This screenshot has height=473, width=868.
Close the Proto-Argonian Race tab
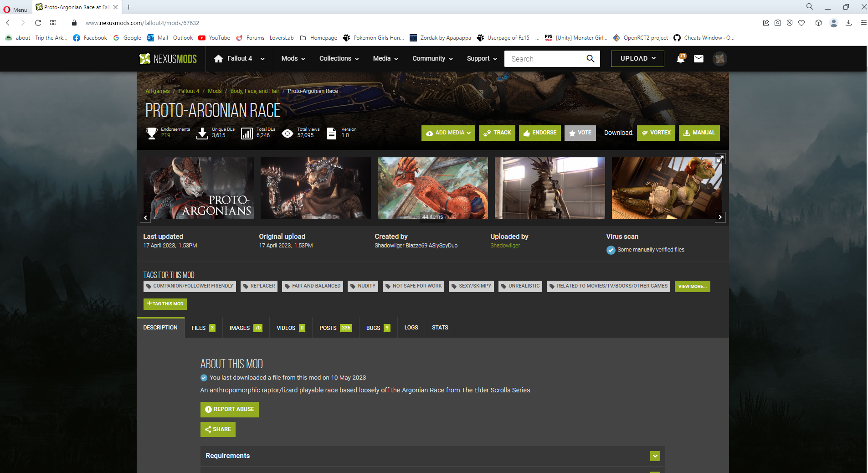(x=116, y=7)
